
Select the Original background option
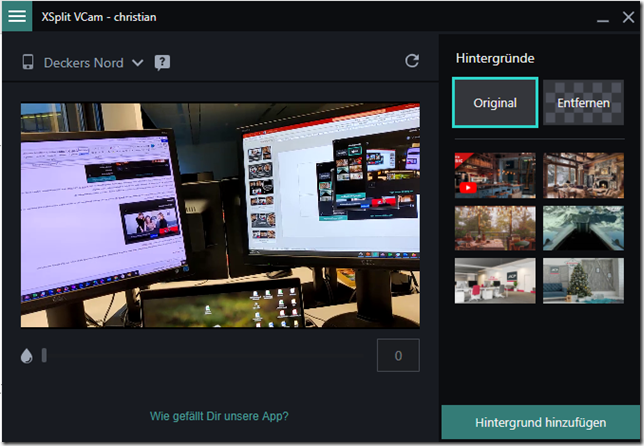click(495, 103)
